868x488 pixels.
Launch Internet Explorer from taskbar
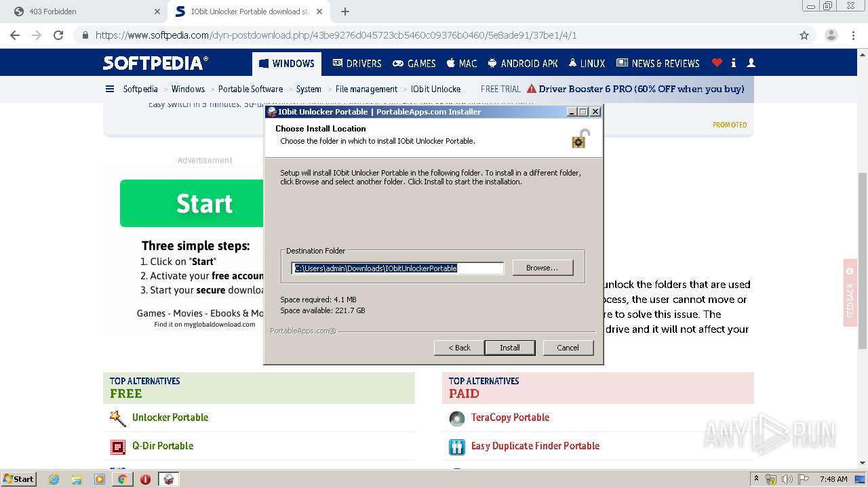tap(54, 479)
